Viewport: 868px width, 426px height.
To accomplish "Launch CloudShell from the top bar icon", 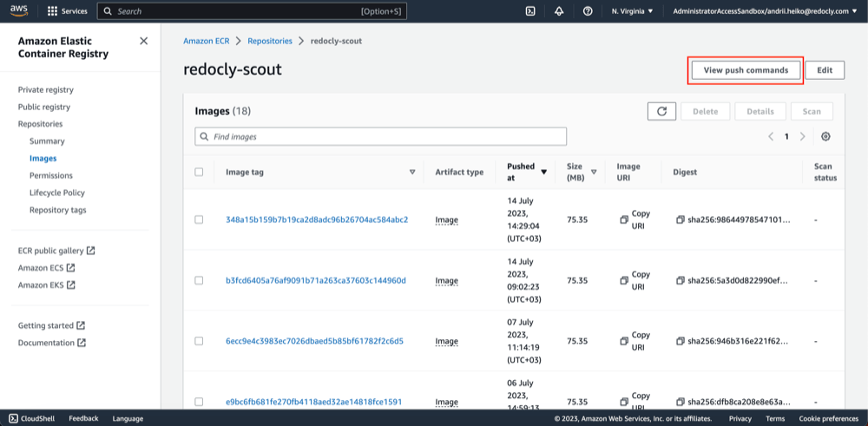I will (x=529, y=11).
